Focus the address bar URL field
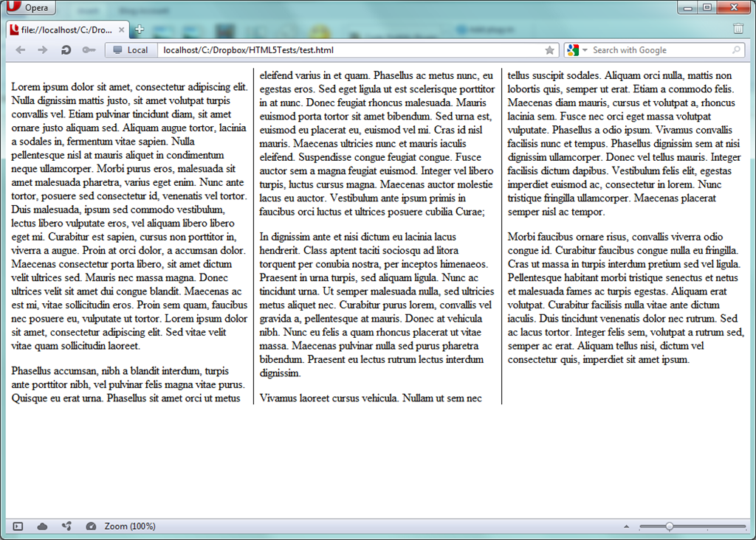Screen dimensions: 756x540 (347, 50)
